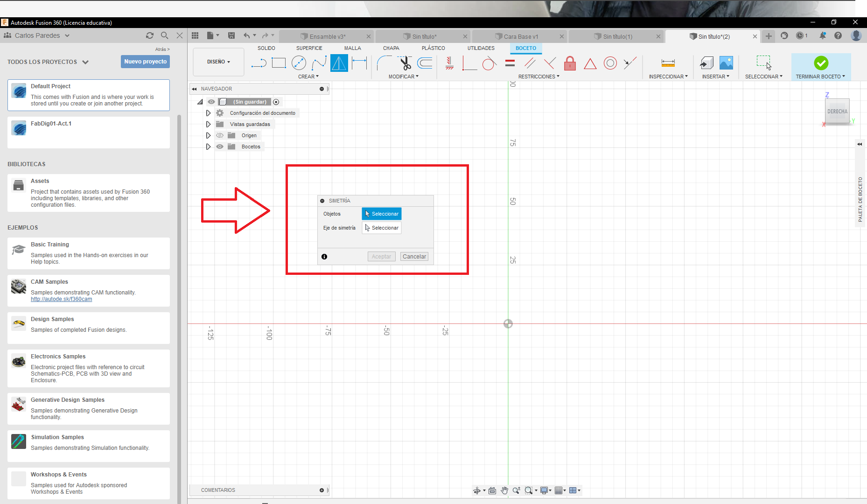Viewport: 867px width, 504px height.
Task: Click the Measure ruler icon
Action: point(668,63)
